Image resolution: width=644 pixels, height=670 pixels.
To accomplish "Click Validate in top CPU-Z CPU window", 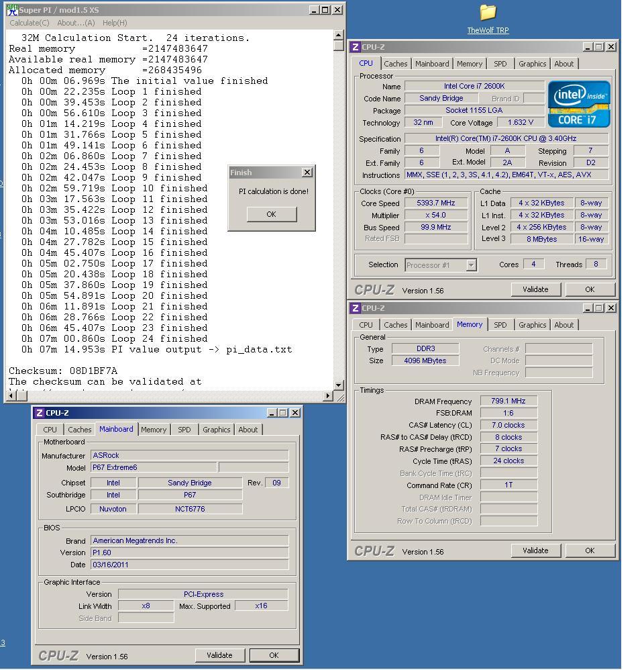I will point(535,289).
